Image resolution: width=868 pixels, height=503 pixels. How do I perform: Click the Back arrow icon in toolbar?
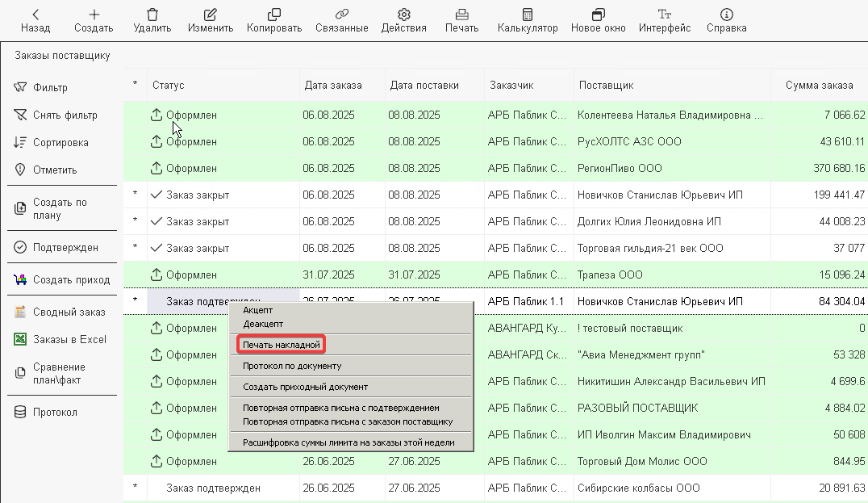coord(35,15)
